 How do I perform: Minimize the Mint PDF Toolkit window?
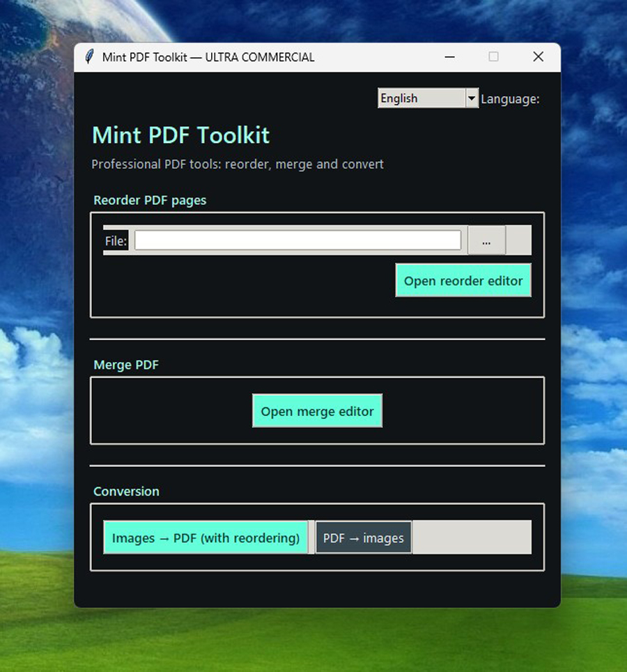coord(449,57)
